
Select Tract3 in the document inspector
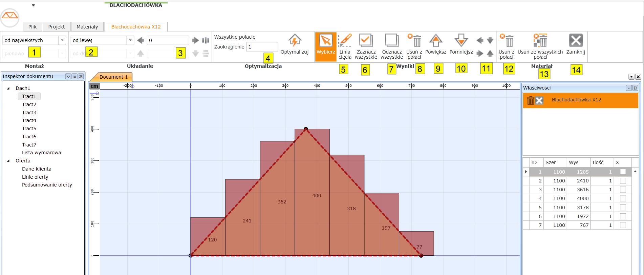(29, 113)
